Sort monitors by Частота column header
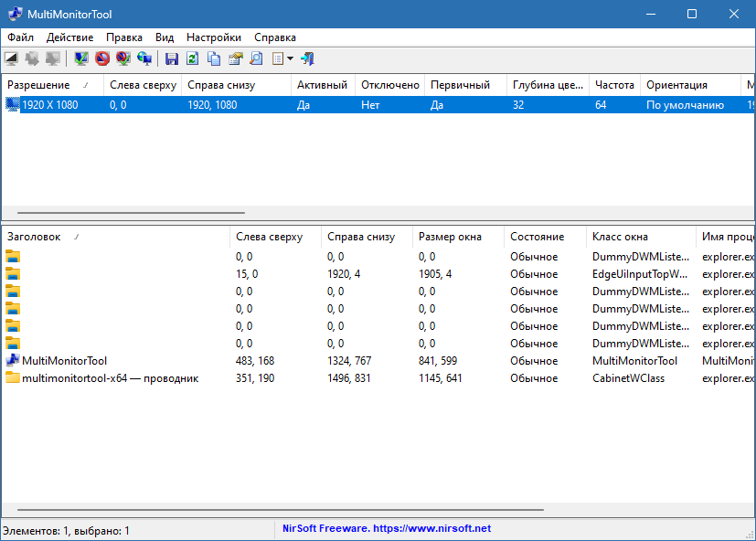The image size is (756, 541). point(614,85)
